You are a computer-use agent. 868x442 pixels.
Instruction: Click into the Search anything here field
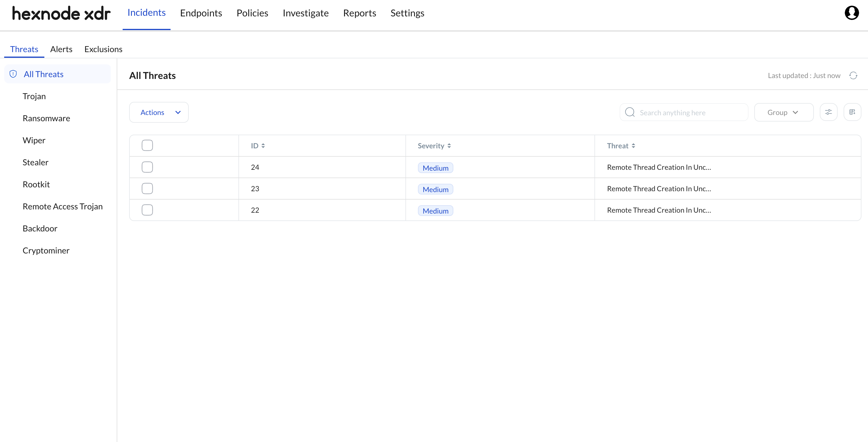pyautogui.click(x=684, y=112)
